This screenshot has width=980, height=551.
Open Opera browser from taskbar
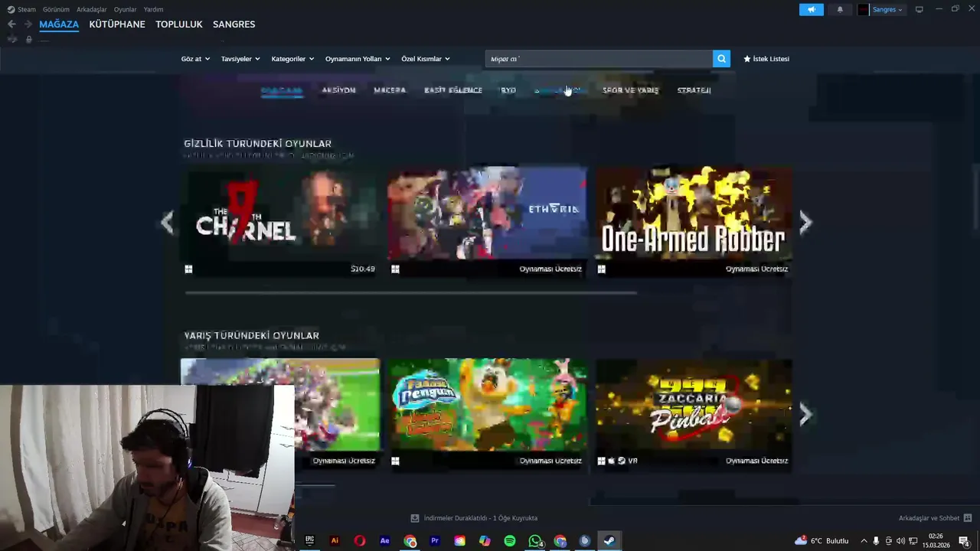[x=360, y=540]
